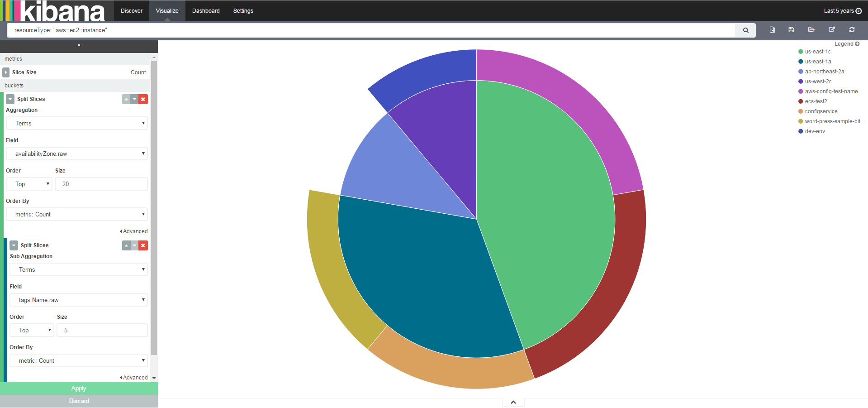Save the visualization using the save icon
This screenshot has height=408, width=868.
(x=791, y=29)
